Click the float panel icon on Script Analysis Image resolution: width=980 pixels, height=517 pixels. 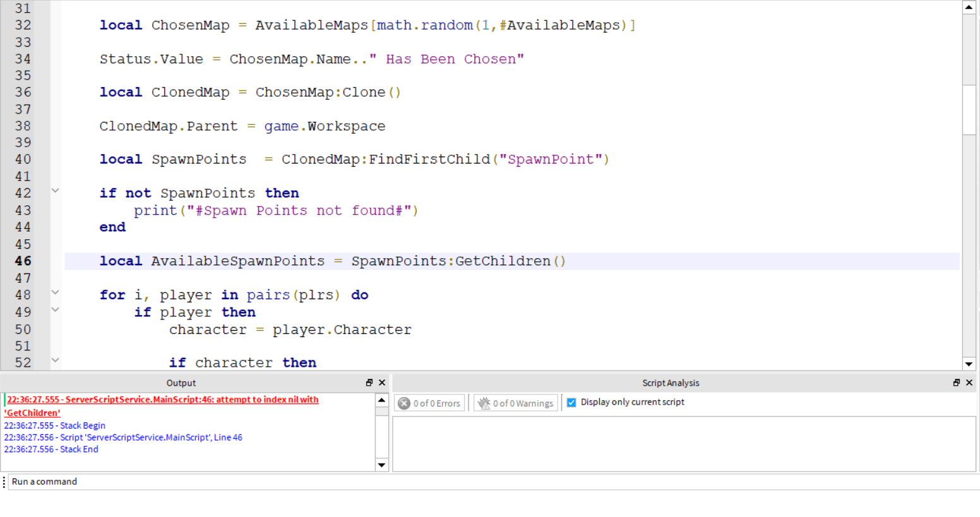pyautogui.click(x=957, y=383)
